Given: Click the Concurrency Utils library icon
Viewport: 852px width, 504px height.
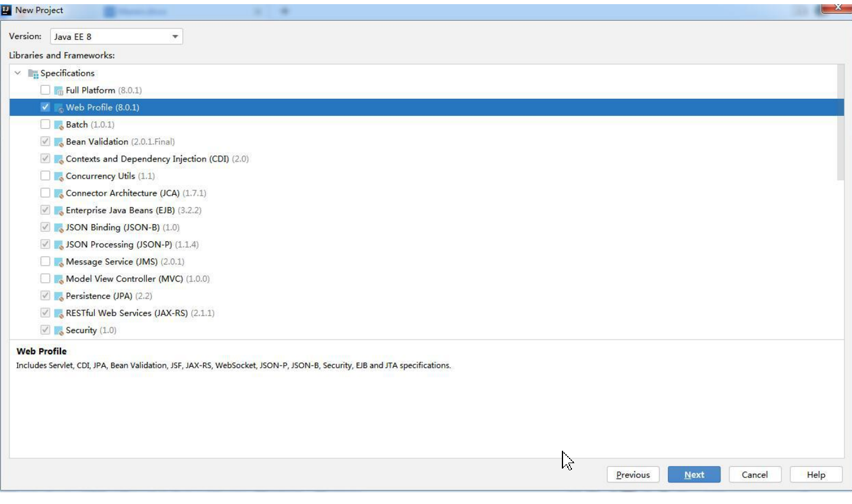Looking at the screenshot, I should 59,176.
